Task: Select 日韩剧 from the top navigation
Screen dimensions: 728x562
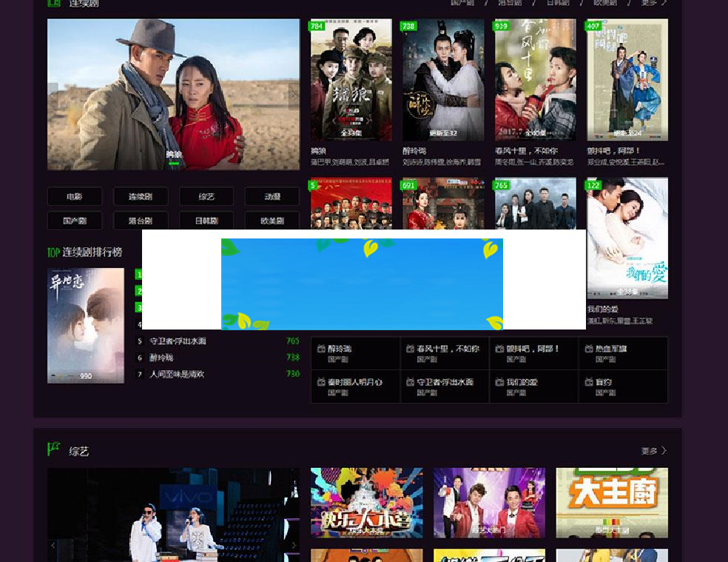Action: [x=556, y=2]
